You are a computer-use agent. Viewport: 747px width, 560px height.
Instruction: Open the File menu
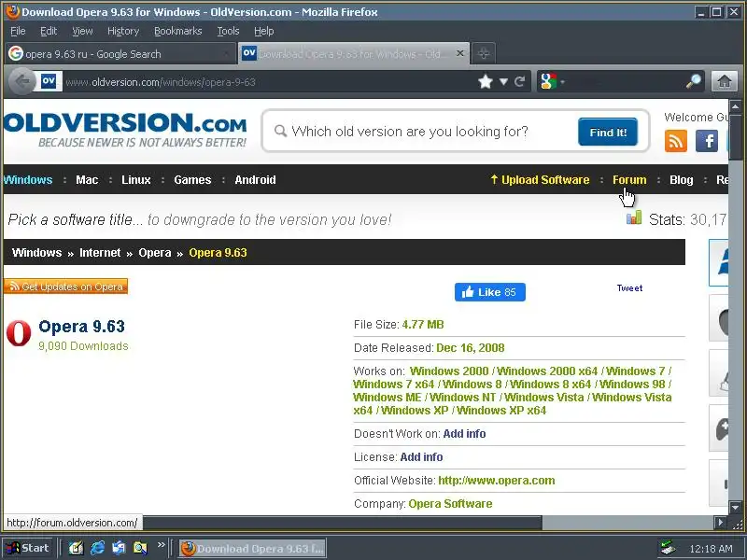18,31
